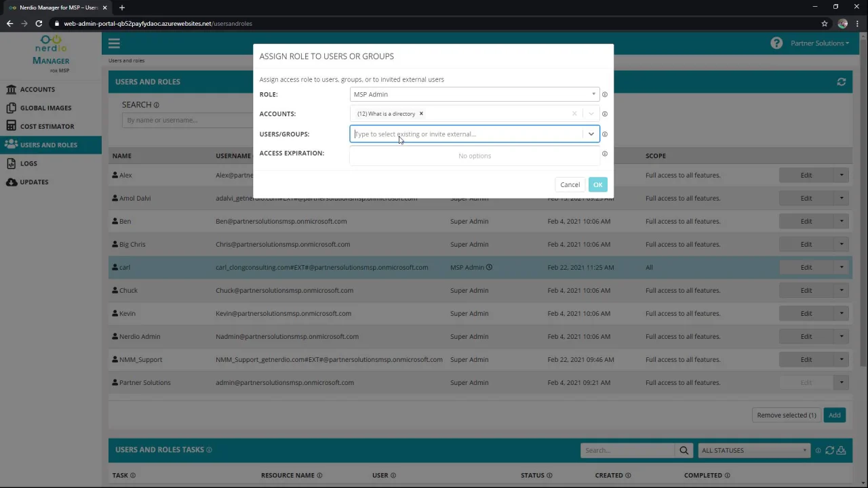The width and height of the screenshot is (868, 488).
Task: Click the SCOPE column header
Action: click(x=656, y=156)
